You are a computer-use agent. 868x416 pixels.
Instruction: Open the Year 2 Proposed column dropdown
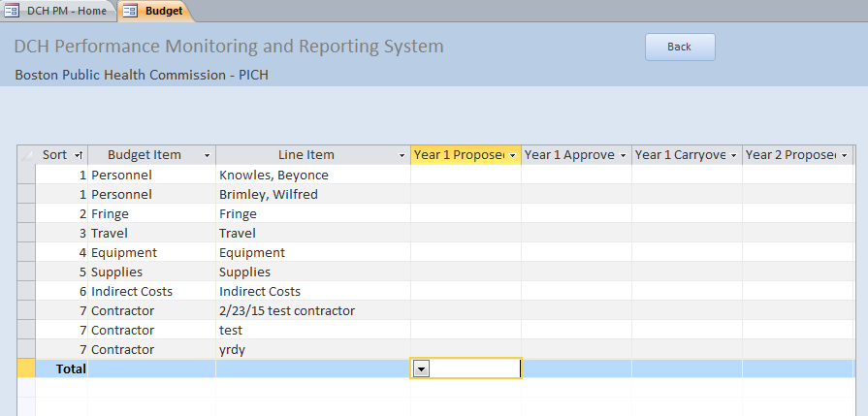pyautogui.click(x=844, y=155)
